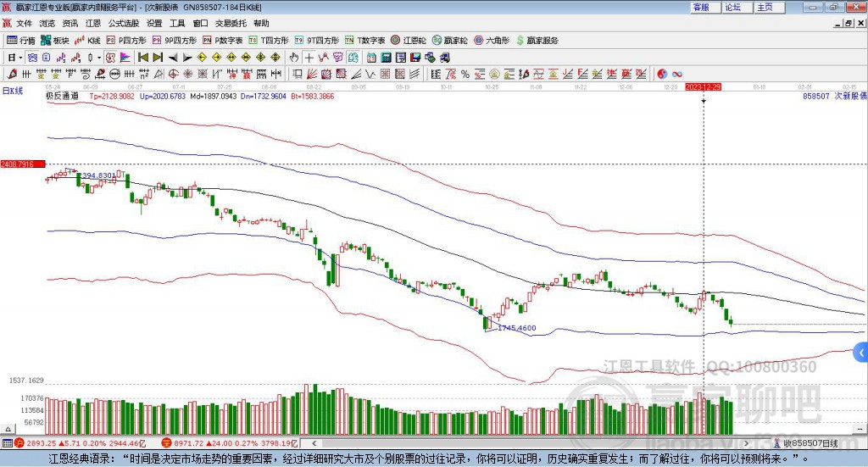Screen dimensions: 868x467
Task: Click the blue circular side arrow button
Action: pyautogui.click(x=861, y=353)
